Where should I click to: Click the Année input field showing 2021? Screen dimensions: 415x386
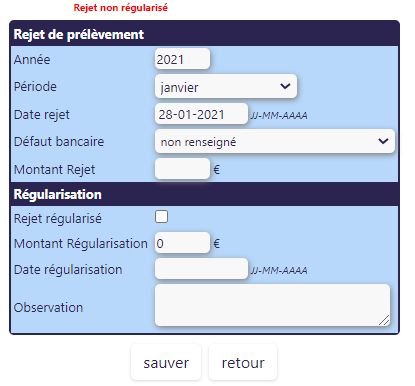pos(182,59)
